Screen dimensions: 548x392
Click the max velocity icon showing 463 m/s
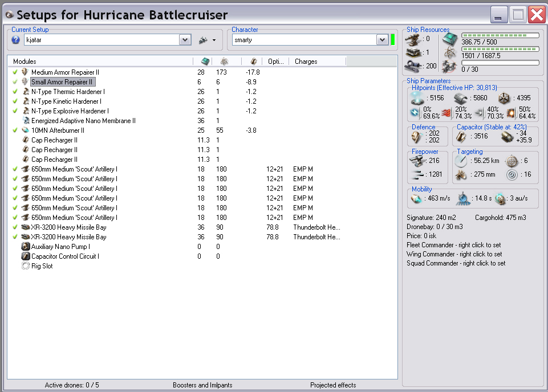tap(417, 199)
